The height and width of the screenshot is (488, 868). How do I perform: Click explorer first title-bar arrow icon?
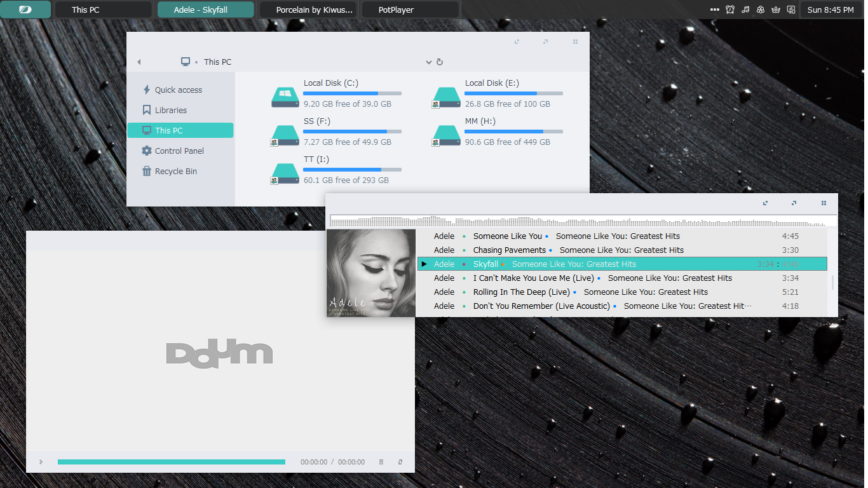(x=517, y=42)
